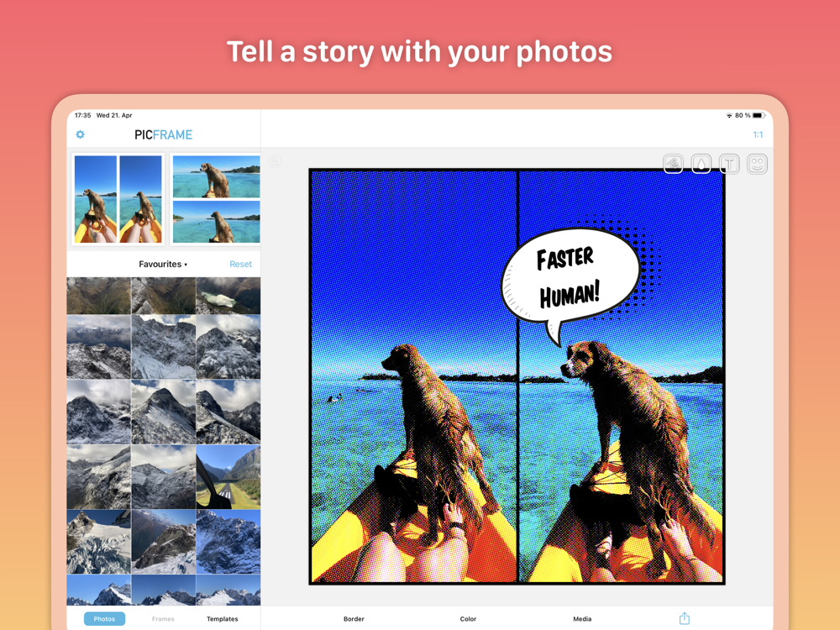Expand the Favourites album dropdown
This screenshot has width=840, height=630.
pyautogui.click(x=163, y=264)
